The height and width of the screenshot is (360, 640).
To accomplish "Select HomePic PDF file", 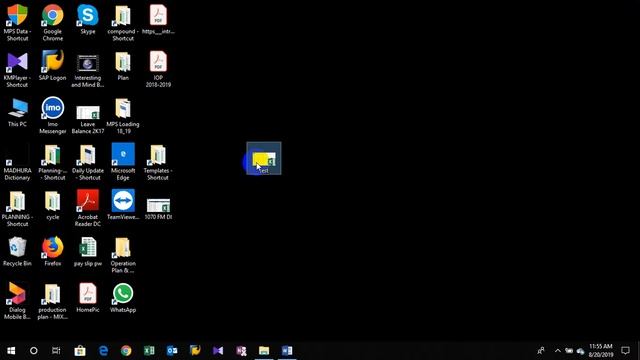I will [x=88, y=298].
